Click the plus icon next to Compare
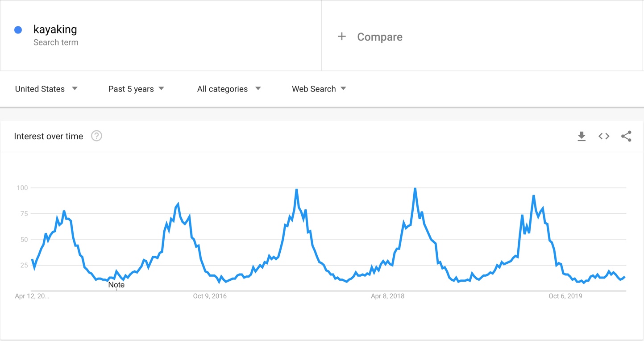The image size is (644, 341). point(342,37)
